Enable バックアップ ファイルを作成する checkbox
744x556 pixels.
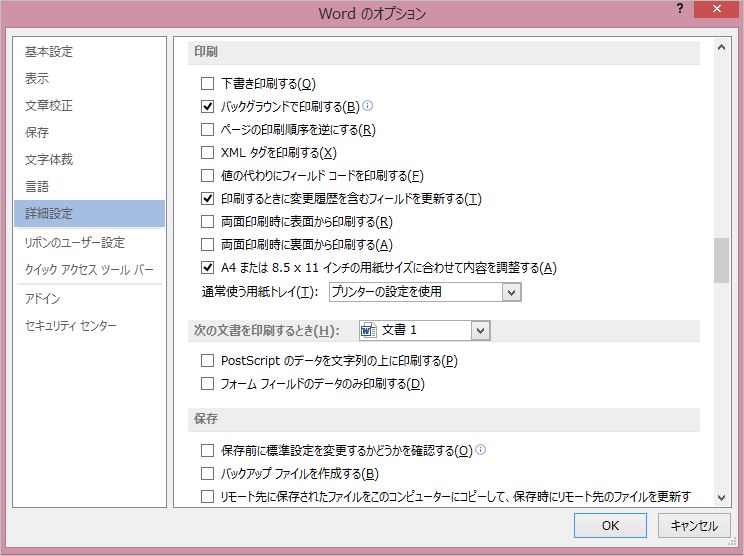click(207, 473)
